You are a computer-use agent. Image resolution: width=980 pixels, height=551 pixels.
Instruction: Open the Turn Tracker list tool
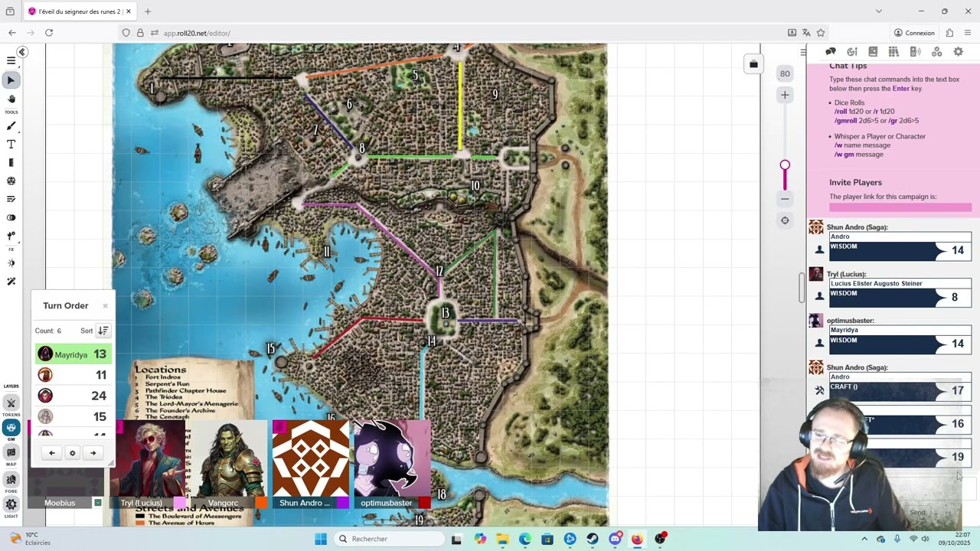point(11,199)
